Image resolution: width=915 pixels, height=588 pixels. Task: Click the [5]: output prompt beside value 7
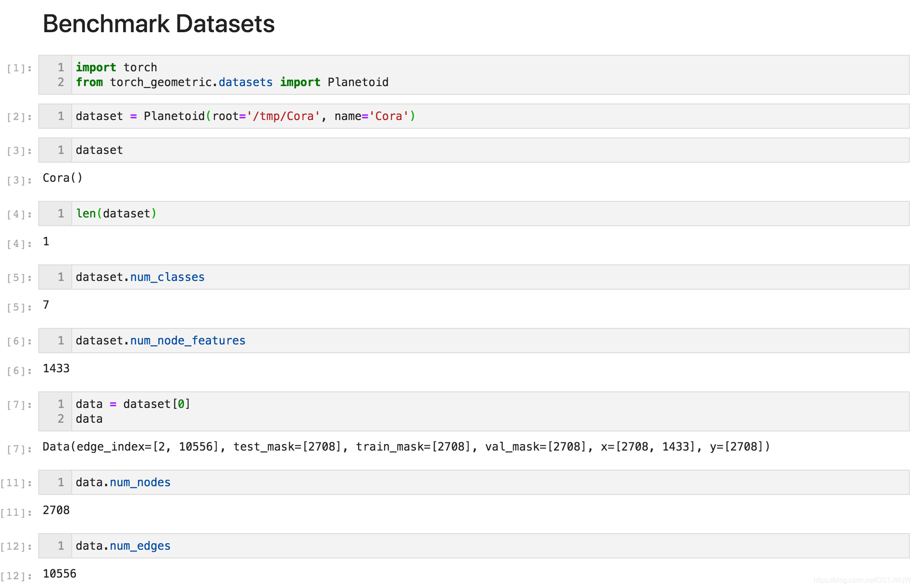(x=19, y=307)
